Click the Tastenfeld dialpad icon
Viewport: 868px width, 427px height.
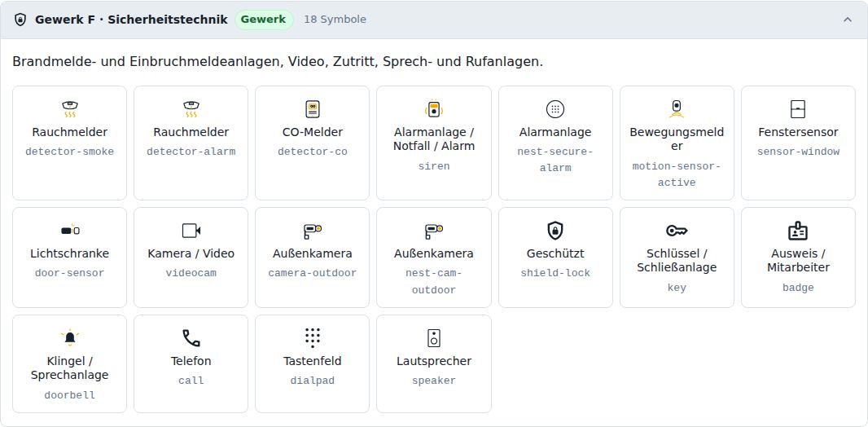312,338
